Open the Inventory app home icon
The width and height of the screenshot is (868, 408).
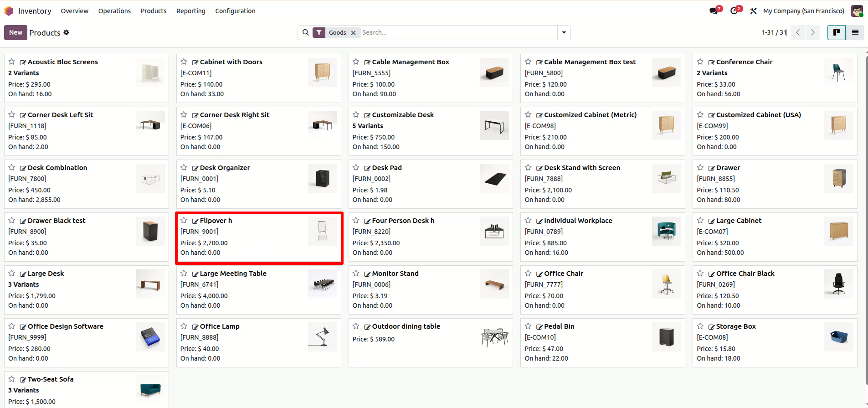[9, 11]
